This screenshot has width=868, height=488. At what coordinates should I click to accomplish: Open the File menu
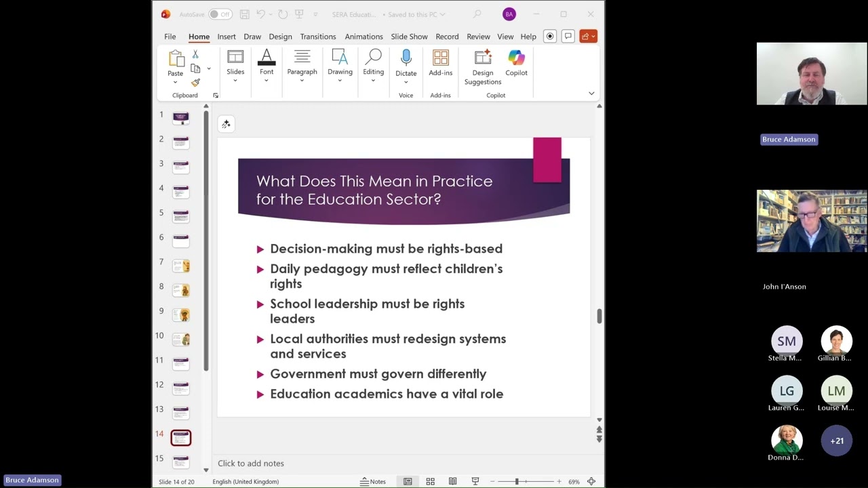(x=170, y=37)
